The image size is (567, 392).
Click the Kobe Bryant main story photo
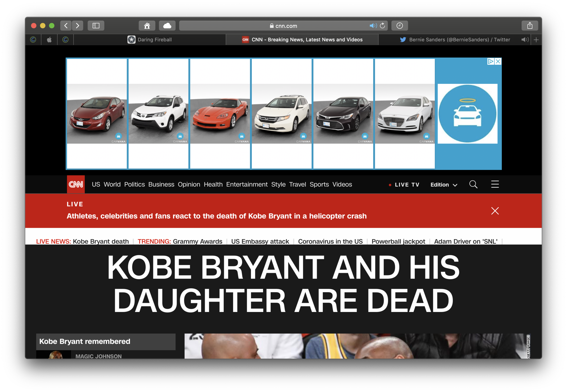click(x=357, y=346)
